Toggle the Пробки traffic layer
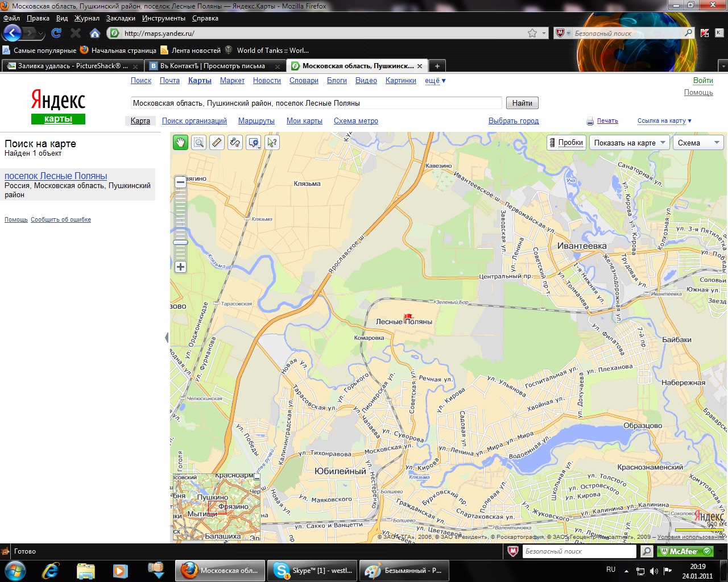The height and width of the screenshot is (582, 728). [566, 143]
